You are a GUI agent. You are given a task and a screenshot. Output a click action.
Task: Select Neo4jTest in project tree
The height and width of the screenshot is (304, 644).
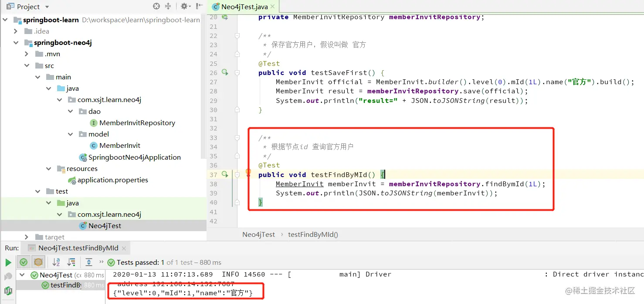click(x=105, y=226)
